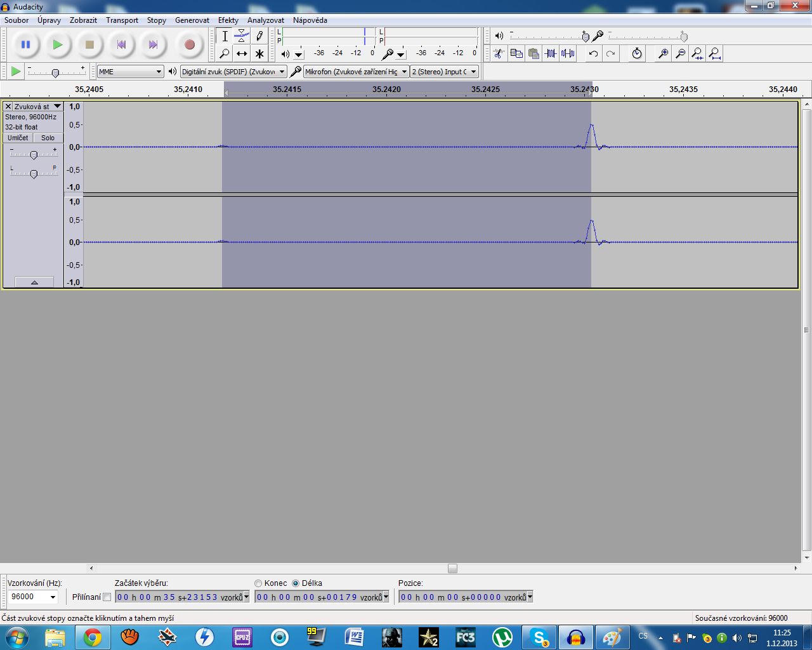Select the Draw pencil tool

pyautogui.click(x=259, y=36)
